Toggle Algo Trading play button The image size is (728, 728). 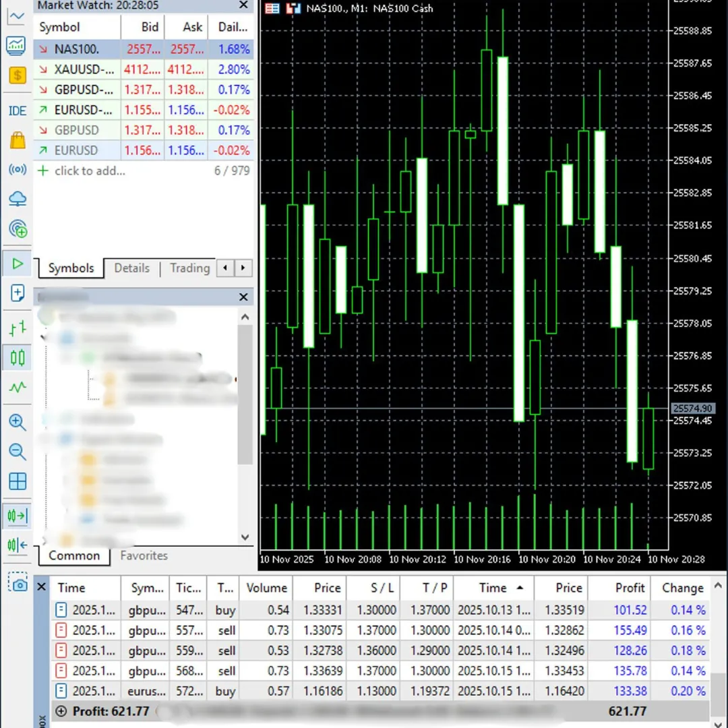pyautogui.click(x=17, y=264)
